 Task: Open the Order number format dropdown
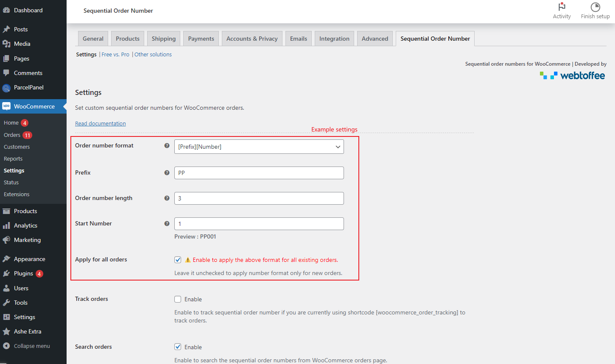[x=259, y=147]
